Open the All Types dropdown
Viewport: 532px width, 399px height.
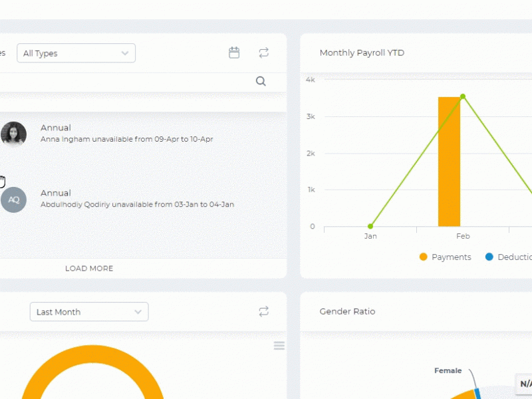tap(76, 53)
